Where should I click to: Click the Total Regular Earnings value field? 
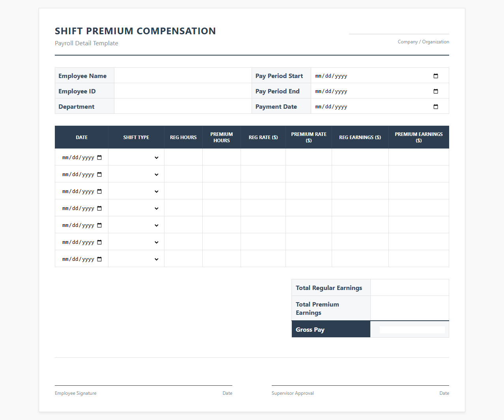410,288
